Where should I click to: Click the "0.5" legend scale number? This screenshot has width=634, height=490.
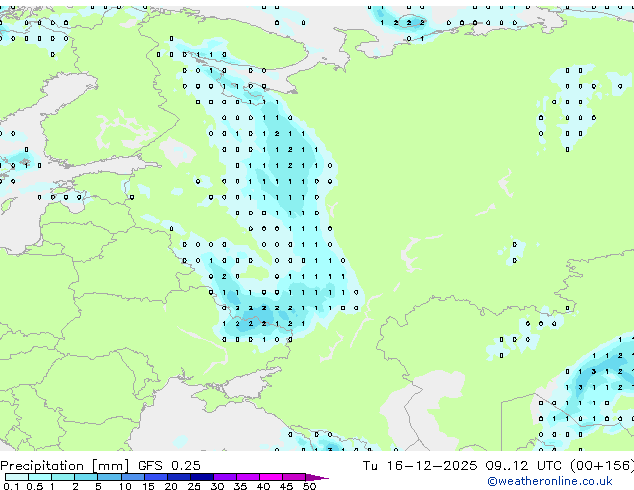(x=34, y=486)
